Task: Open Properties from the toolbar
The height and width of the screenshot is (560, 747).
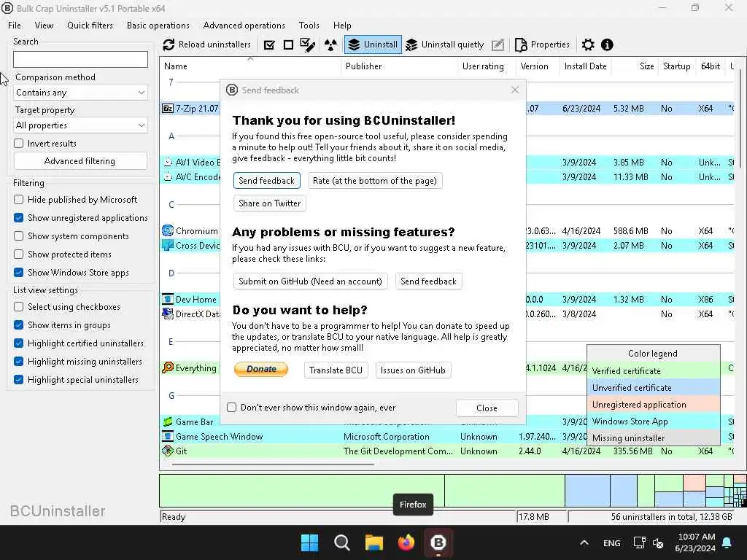Action: tap(543, 44)
